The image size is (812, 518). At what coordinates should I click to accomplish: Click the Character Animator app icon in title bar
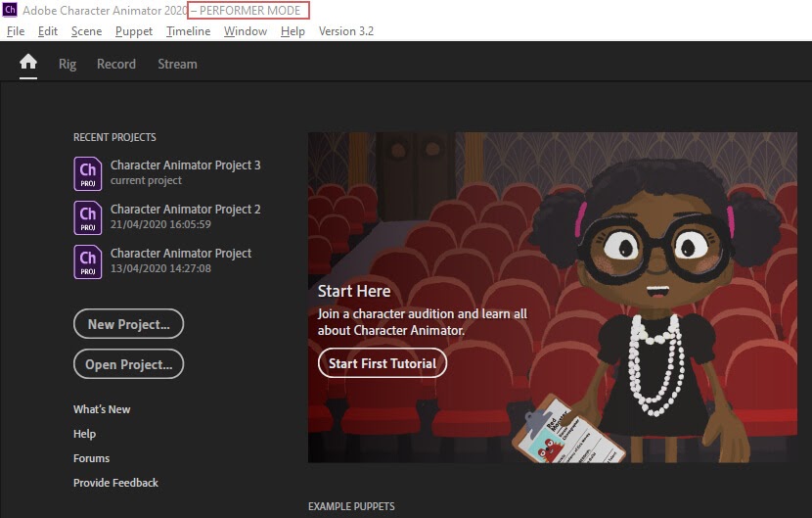tap(10, 10)
